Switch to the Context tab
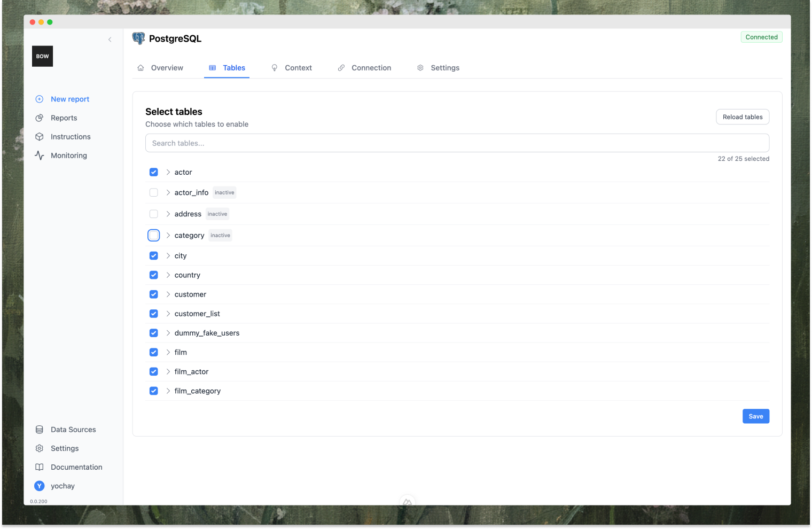 pos(292,68)
